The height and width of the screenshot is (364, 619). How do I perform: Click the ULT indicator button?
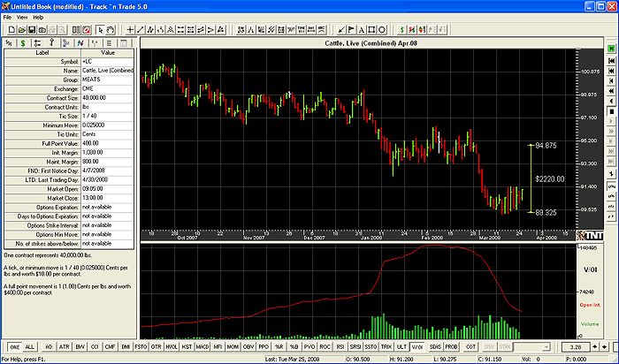(401, 347)
